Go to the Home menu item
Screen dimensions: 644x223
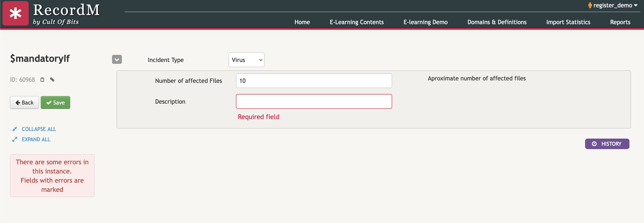click(302, 22)
